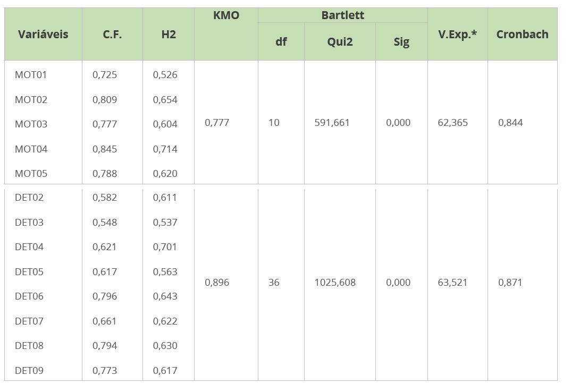Select the KMO header cell
Image resolution: width=571 pixels, height=392 pixels.
[226, 16]
